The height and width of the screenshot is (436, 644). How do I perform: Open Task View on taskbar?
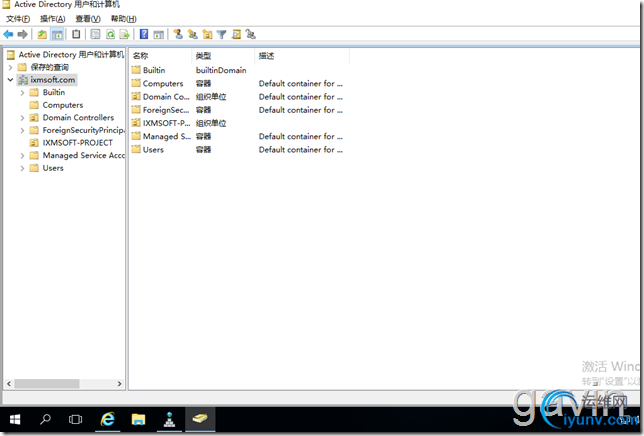pyautogui.click(x=76, y=420)
